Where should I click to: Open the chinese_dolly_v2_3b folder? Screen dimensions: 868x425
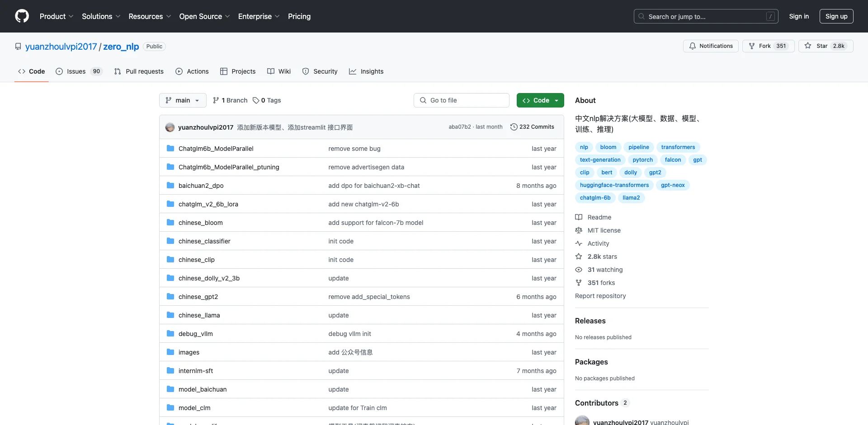click(x=209, y=278)
